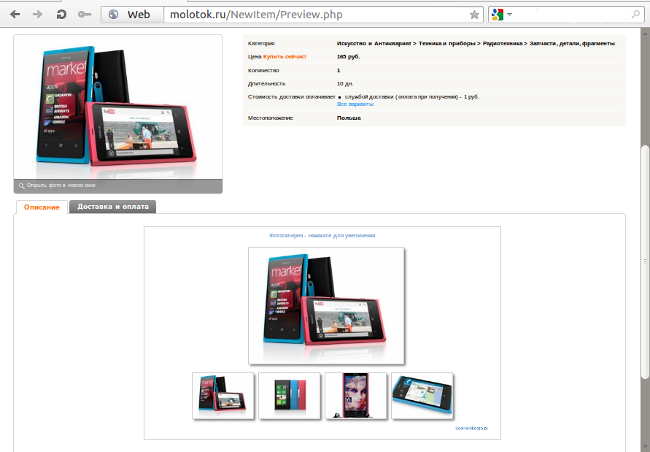Viewport: 650px width, 452px height.
Task: Click the zoom magnifier icon under main photo
Action: point(21,186)
